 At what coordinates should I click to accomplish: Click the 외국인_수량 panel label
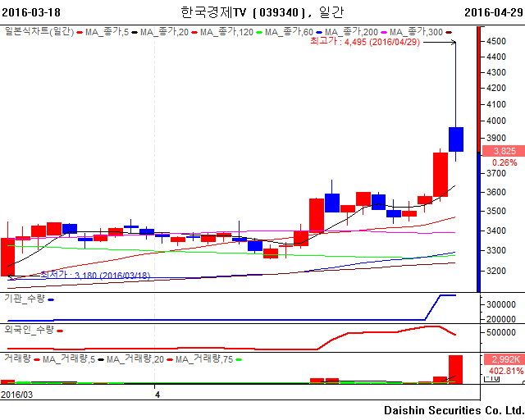pyautogui.click(x=29, y=330)
